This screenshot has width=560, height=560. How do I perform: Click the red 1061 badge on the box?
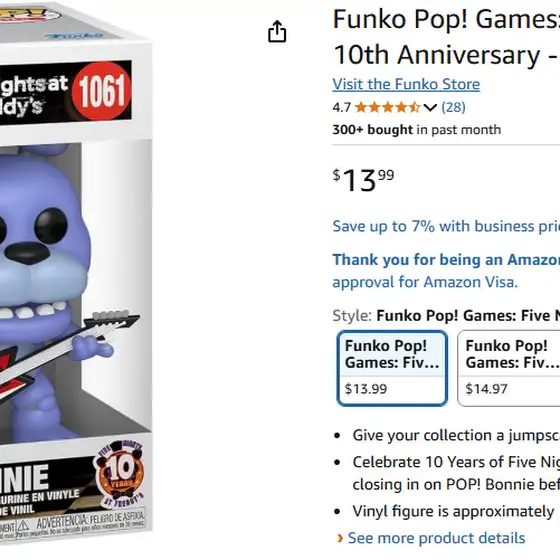click(x=101, y=91)
